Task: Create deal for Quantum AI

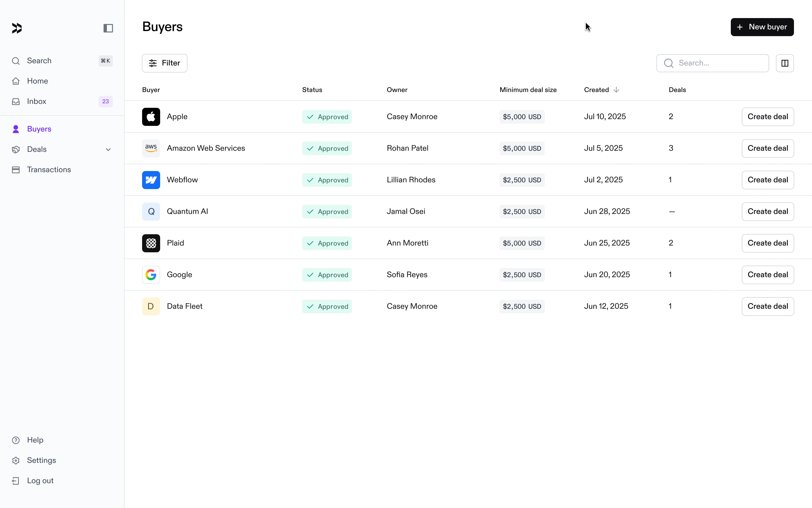Action: pyautogui.click(x=768, y=211)
